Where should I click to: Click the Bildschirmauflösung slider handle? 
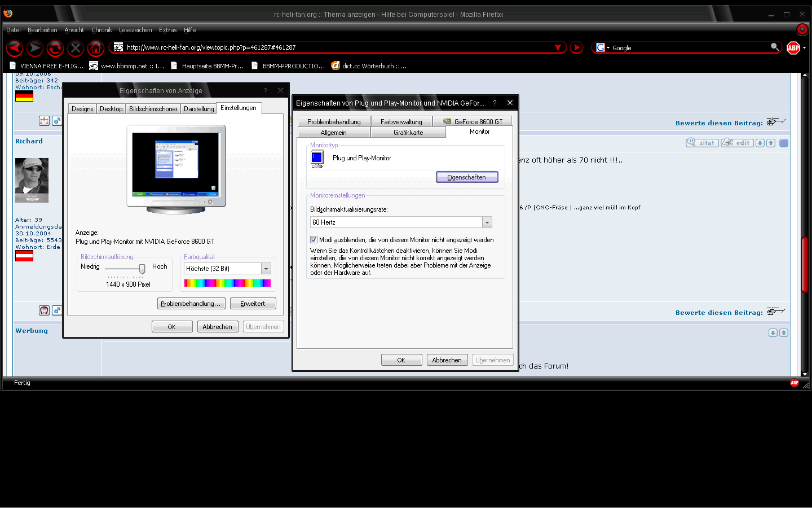[x=142, y=269]
